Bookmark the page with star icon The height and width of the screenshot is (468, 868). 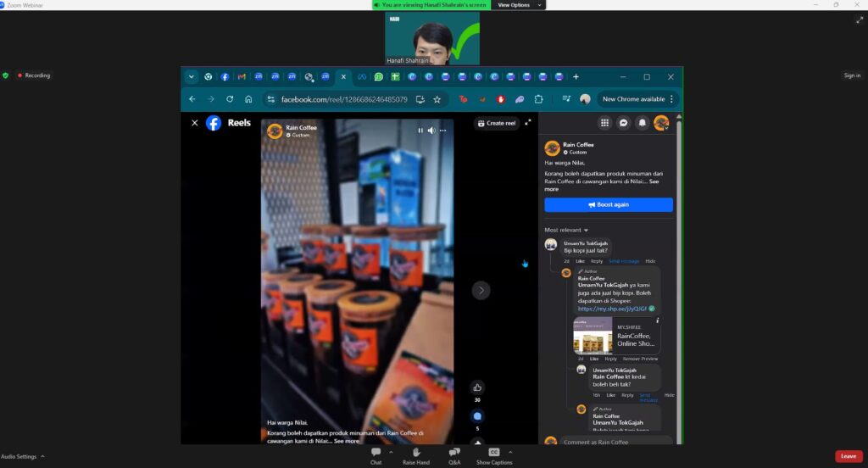pos(437,99)
